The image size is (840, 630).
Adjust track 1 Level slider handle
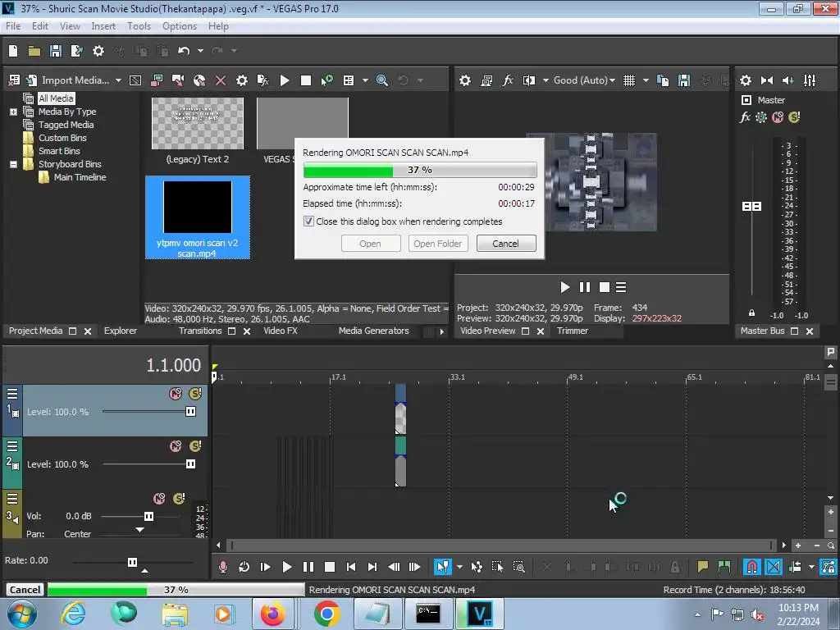point(190,412)
